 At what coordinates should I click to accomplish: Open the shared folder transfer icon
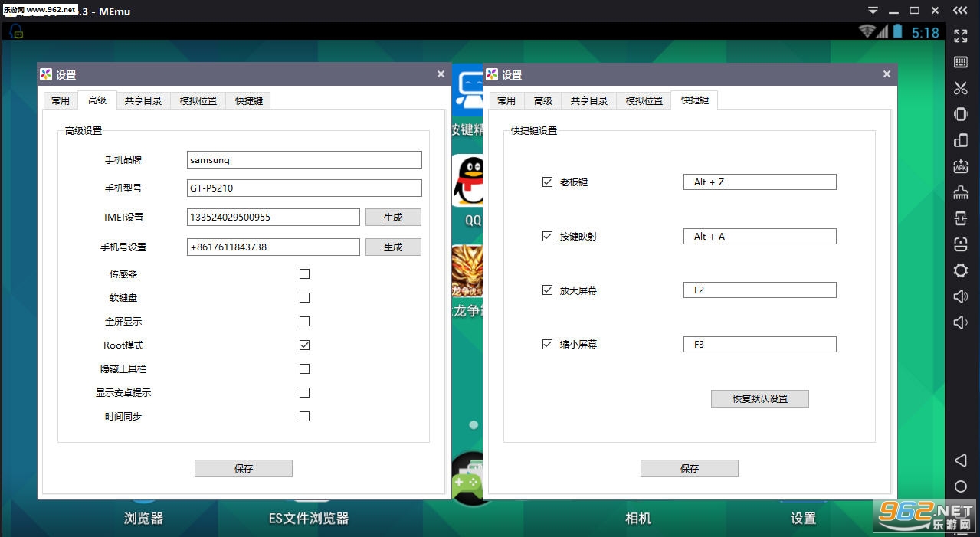coord(960,218)
